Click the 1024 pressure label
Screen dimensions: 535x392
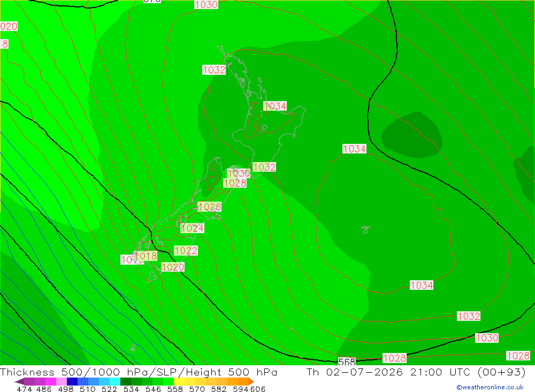[x=192, y=228]
